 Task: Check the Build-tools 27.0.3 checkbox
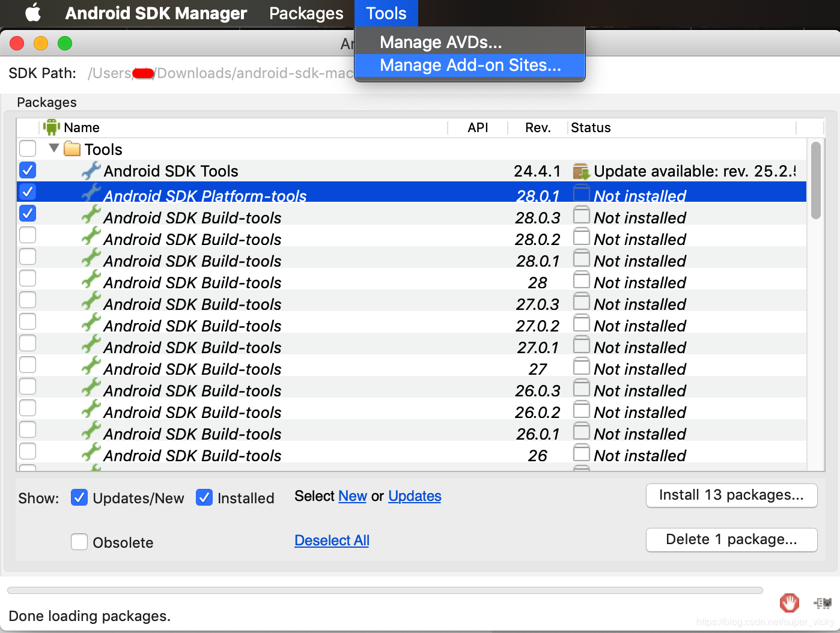(x=28, y=300)
